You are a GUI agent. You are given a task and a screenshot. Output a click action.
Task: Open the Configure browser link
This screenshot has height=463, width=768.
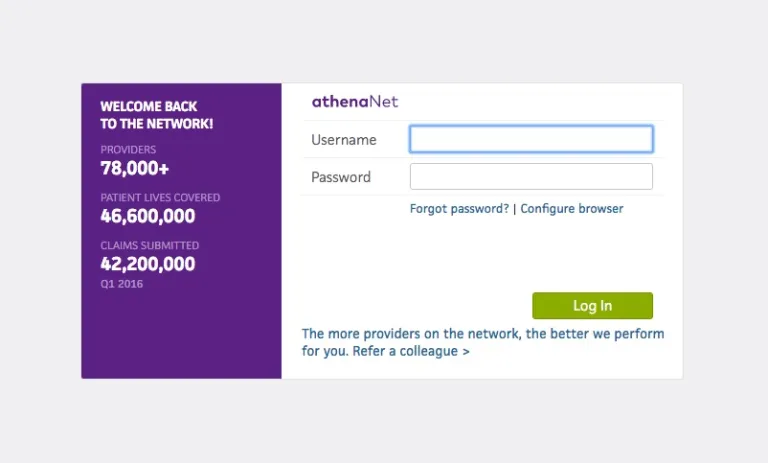click(571, 209)
